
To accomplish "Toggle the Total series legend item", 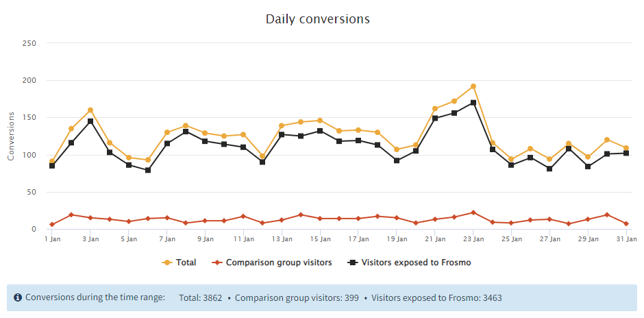I will (186, 262).
